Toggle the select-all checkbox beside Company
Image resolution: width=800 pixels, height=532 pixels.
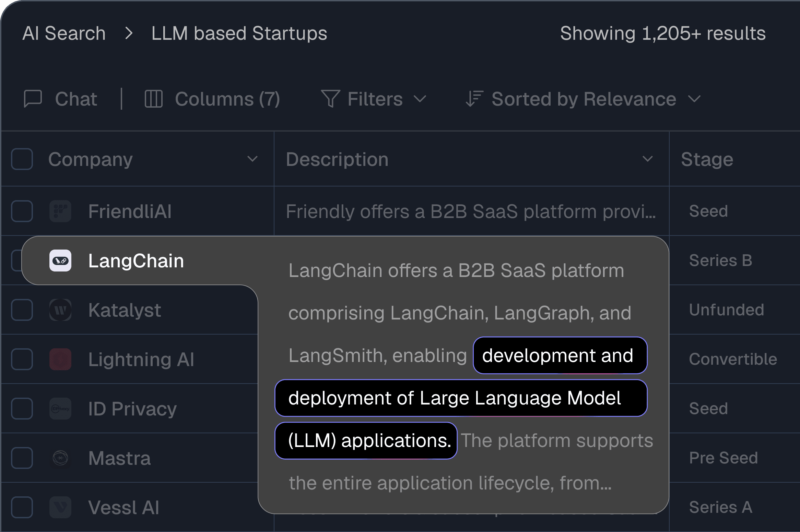pyautogui.click(x=22, y=159)
